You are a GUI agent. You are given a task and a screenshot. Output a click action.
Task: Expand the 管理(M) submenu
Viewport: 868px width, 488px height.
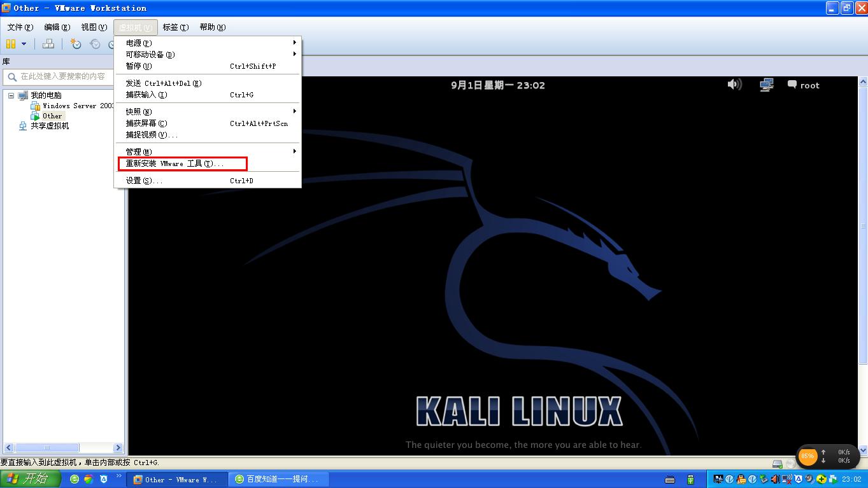208,152
